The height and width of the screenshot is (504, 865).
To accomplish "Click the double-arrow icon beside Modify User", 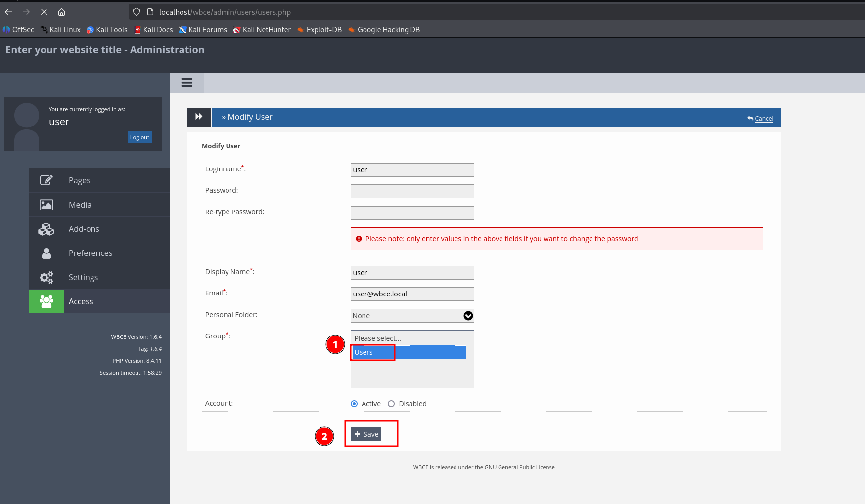I will [199, 117].
